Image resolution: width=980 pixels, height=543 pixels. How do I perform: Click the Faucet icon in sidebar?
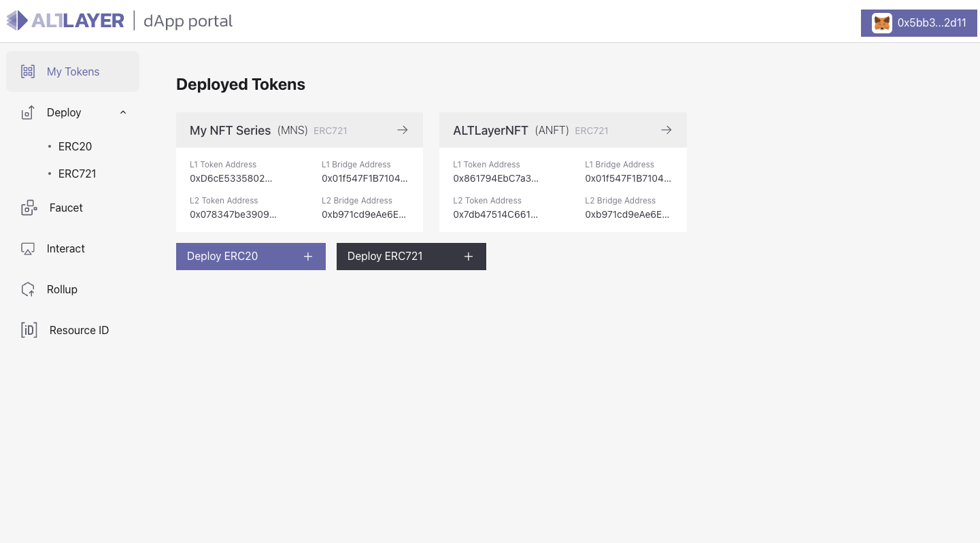[28, 208]
